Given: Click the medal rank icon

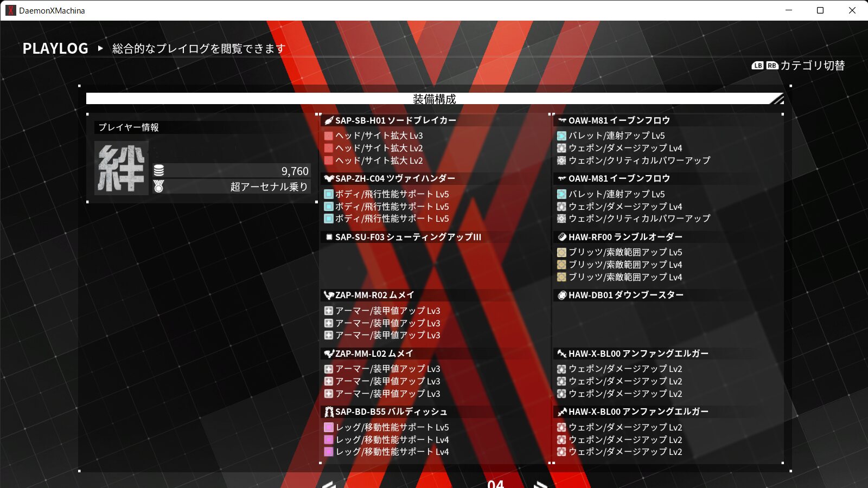Looking at the screenshot, I should click(158, 186).
